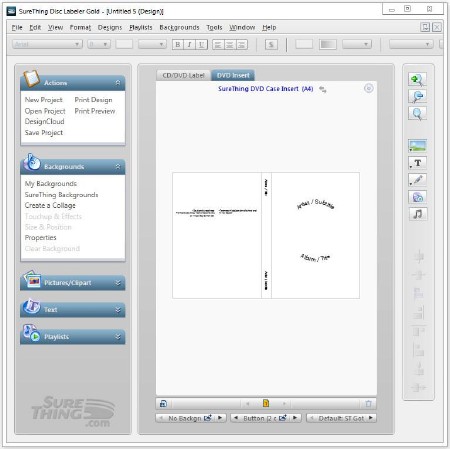The width and height of the screenshot is (450, 449).
Task: Click New Project link
Action: point(43,100)
